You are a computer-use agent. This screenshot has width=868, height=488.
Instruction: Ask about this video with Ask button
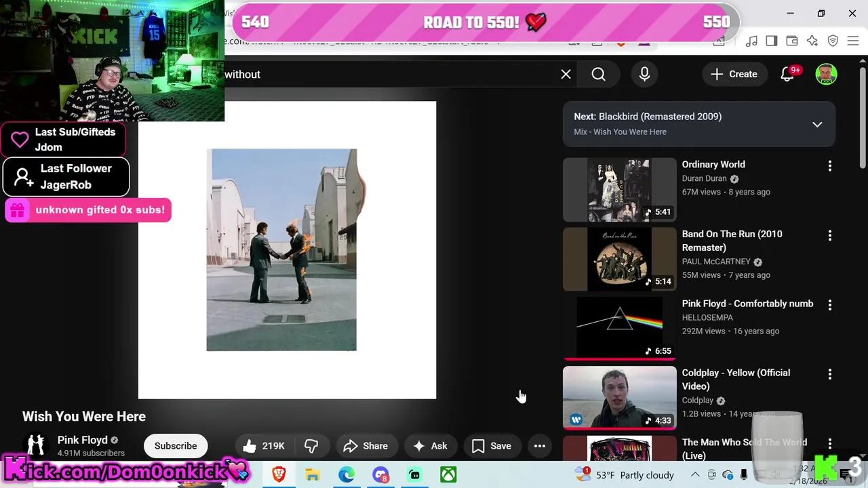click(430, 446)
